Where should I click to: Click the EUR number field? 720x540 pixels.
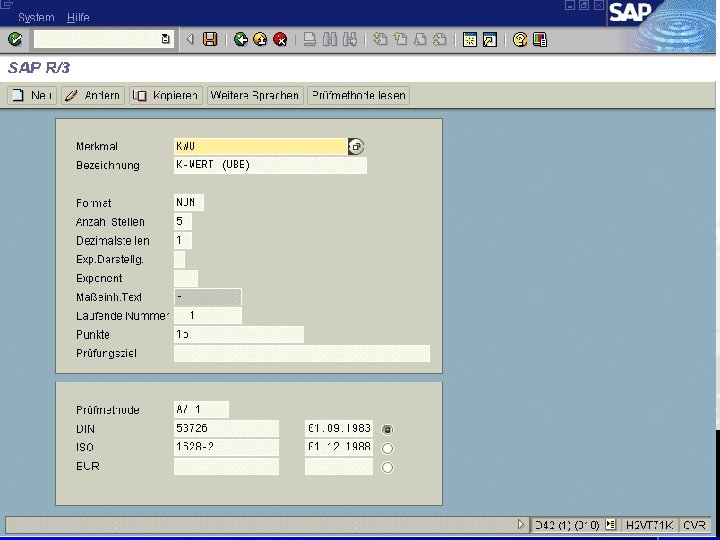click(226, 466)
